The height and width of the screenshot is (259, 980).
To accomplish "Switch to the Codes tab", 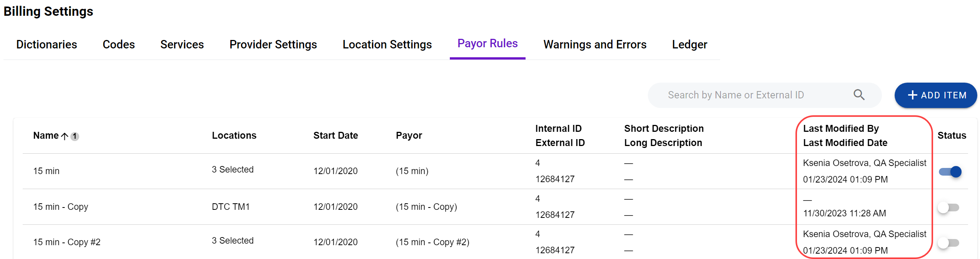I will [118, 45].
